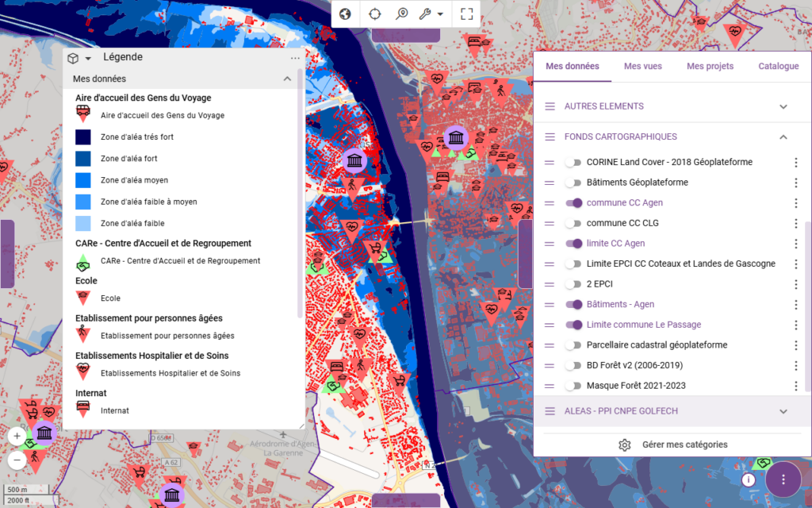Click the CARe handshake legend symbol

[82, 264]
